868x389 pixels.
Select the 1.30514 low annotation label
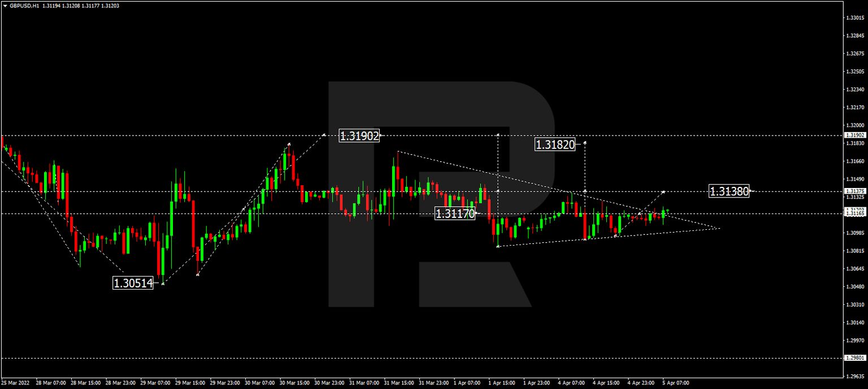pyautogui.click(x=133, y=282)
